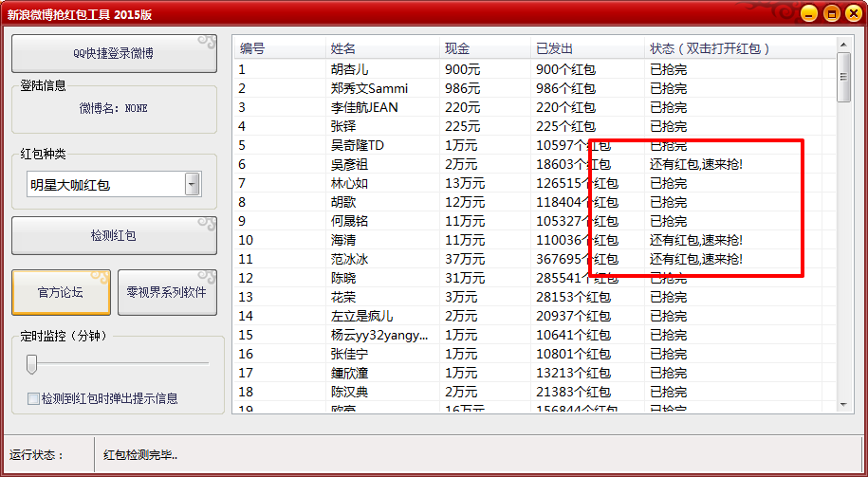Select the row for 陈晓
Screen dimensions: 868x477
click(535, 279)
